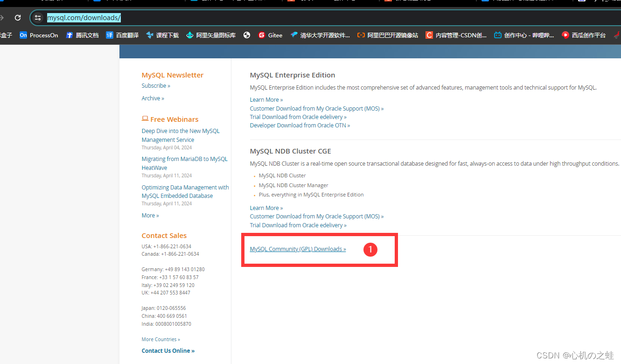The width and height of the screenshot is (621, 364).
Task: Click the 'MySQL NDB Cluster Manager' bullet item
Action: [293, 185]
